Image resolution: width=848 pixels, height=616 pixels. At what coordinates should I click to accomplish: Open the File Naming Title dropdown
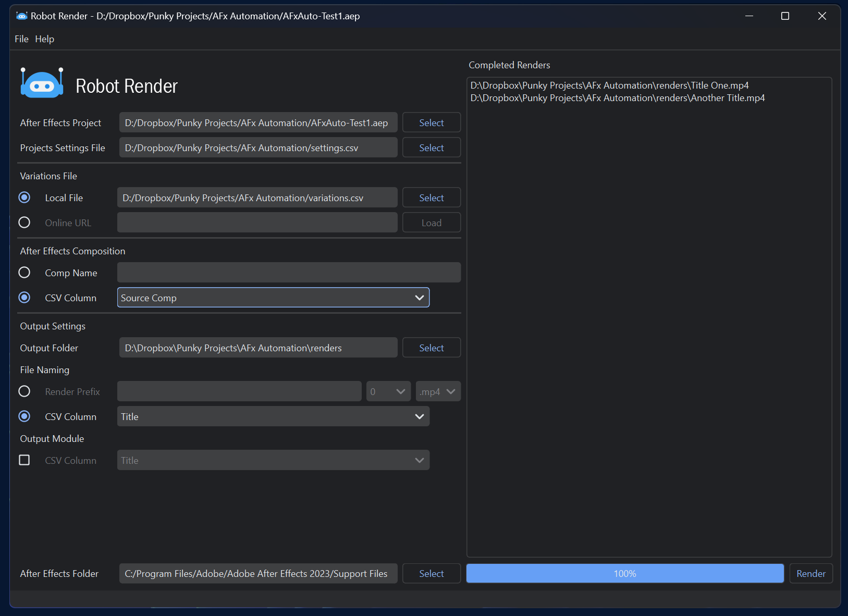coord(273,416)
